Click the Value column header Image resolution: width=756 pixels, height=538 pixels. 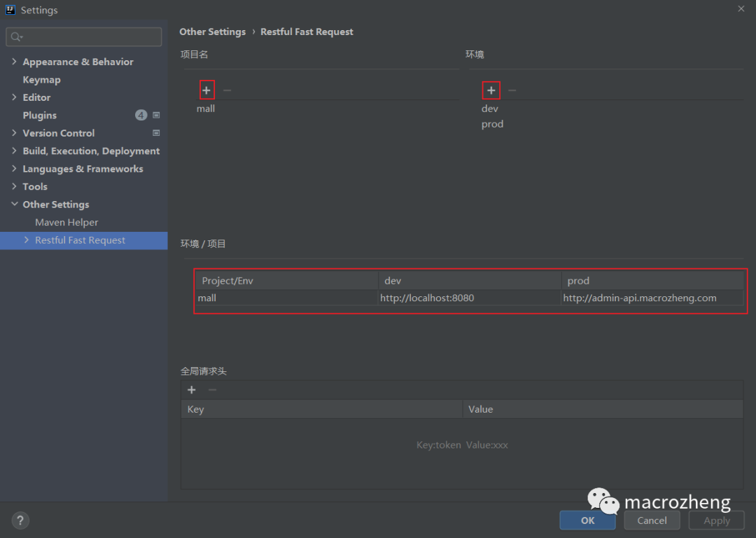click(603, 409)
